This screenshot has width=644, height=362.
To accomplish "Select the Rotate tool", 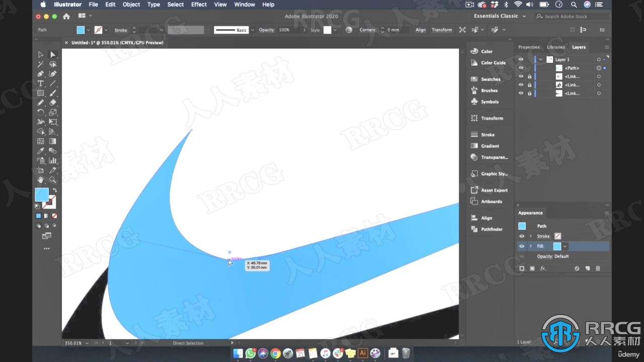I will click(x=41, y=112).
